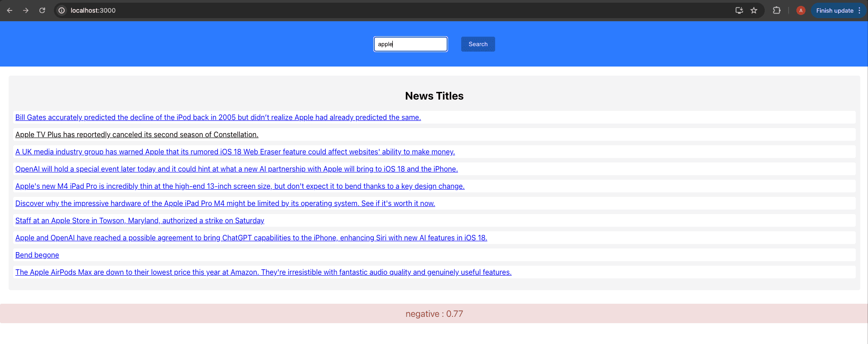Open Apple AirPods Max Amazon article

[x=263, y=272]
